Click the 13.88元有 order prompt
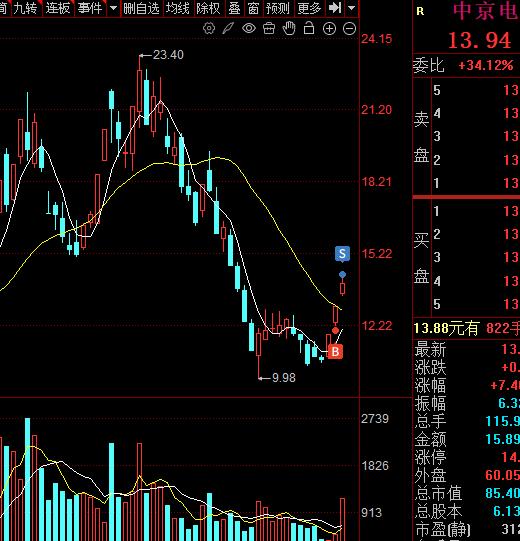This screenshot has height=541, width=520. (446, 328)
